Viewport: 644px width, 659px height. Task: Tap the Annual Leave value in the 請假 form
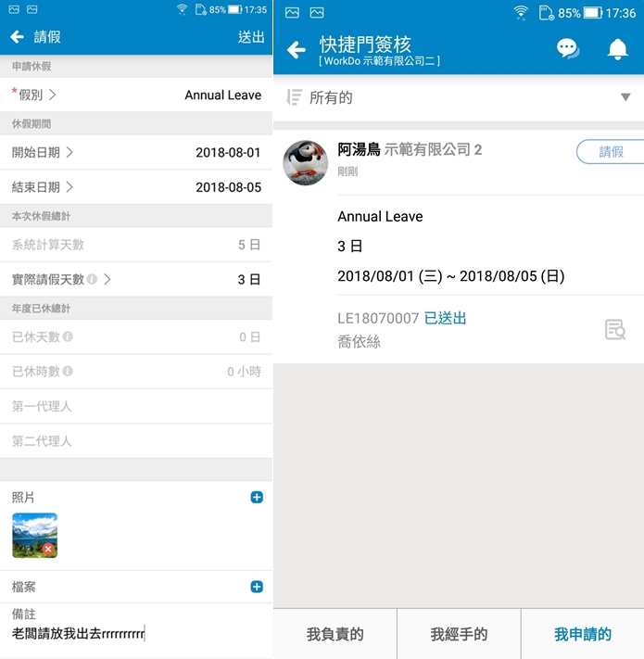pyautogui.click(x=223, y=95)
